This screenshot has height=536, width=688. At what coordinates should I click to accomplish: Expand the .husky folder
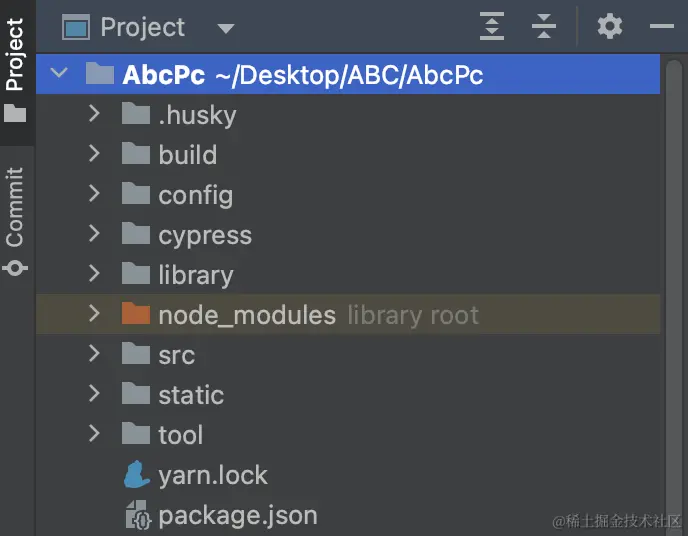(94, 114)
